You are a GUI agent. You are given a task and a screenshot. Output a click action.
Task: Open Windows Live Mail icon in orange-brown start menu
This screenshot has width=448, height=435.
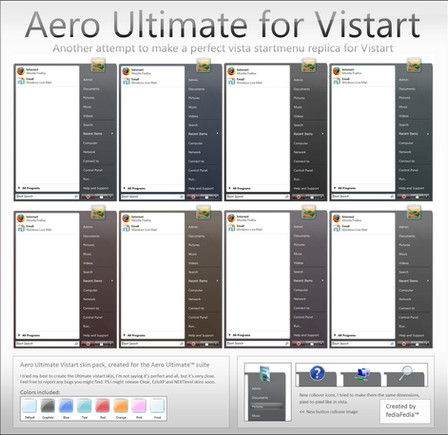point(126,228)
